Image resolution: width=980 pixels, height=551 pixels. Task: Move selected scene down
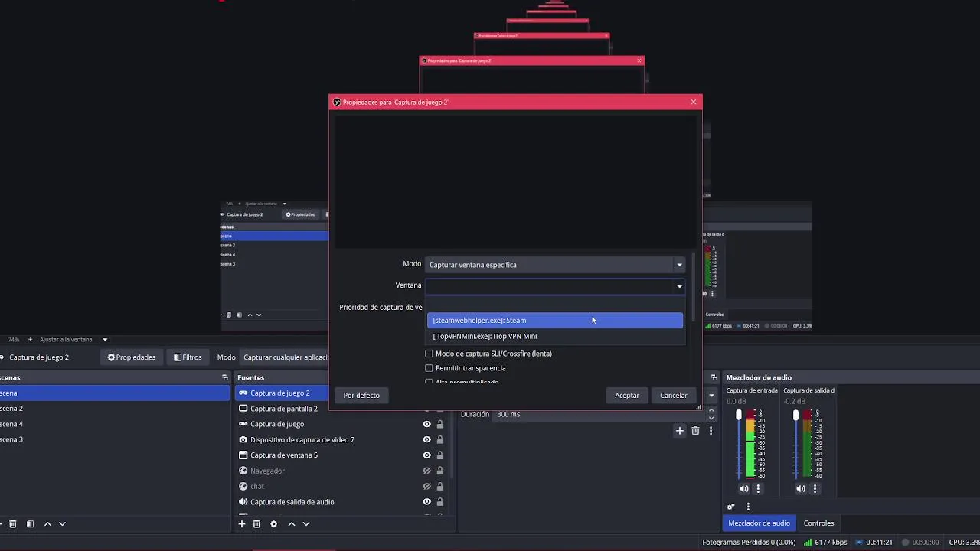[x=62, y=524]
